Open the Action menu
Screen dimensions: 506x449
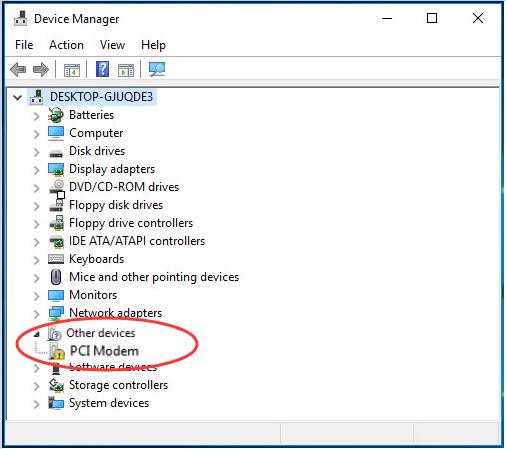(66, 45)
